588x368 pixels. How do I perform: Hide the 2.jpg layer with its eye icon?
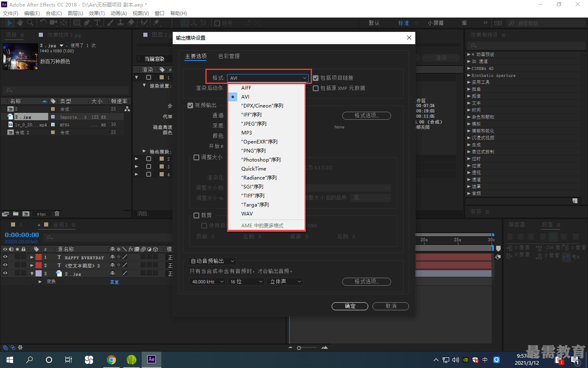5,273
